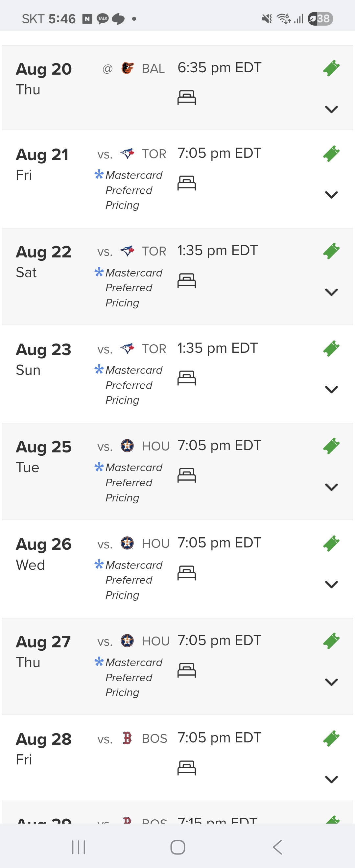This screenshot has width=355, height=868.
Task: Tap the hotel bed icon for Aug 23
Action: click(x=187, y=378)
